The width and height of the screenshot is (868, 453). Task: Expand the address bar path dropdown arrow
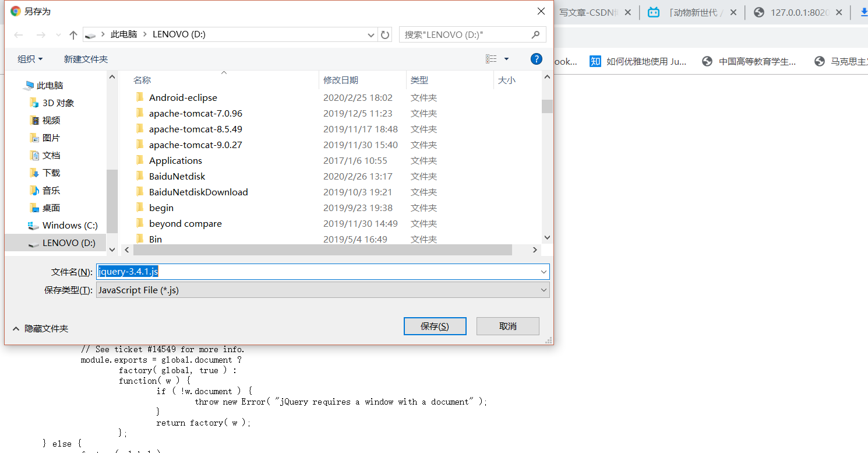371,34
